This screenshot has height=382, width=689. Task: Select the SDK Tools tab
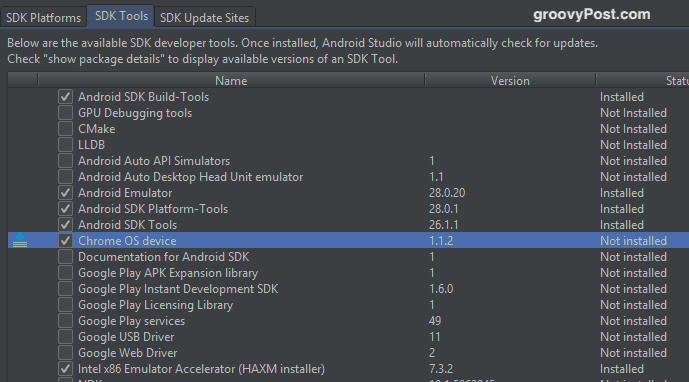tap(121, 16)
